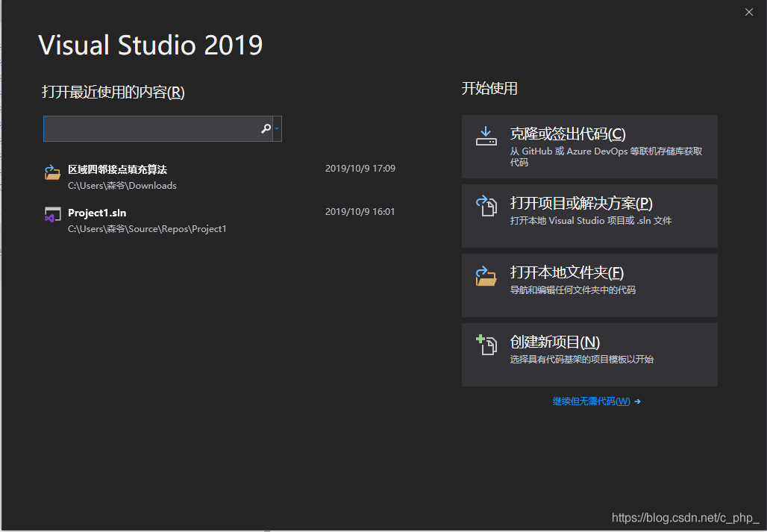The height and width of the screenshot is (532, 767).
Task: Focus the recent items search field
Action: [151, 129]
